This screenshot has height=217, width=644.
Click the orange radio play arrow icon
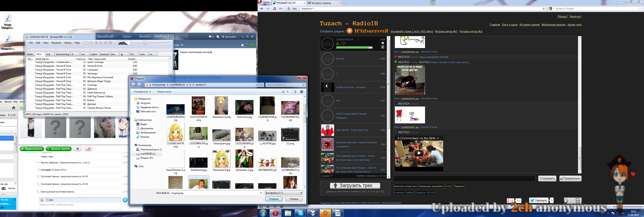(349, 31)
